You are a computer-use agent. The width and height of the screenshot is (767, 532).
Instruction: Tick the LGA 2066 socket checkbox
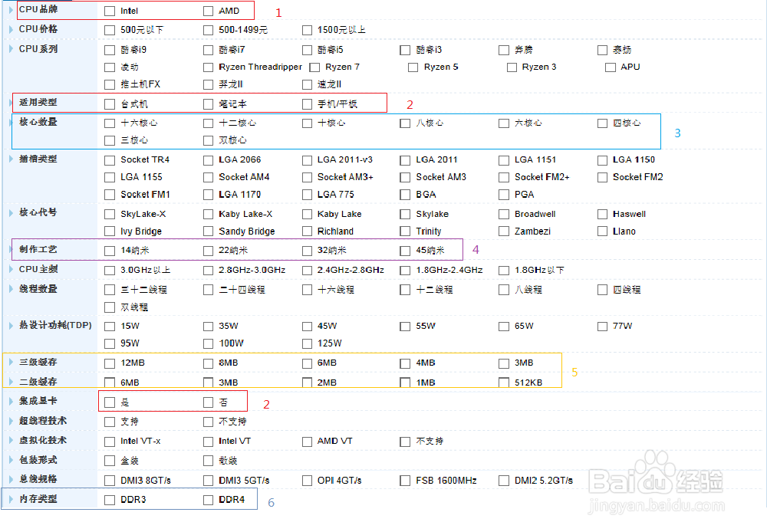click(x=209, y=160)
